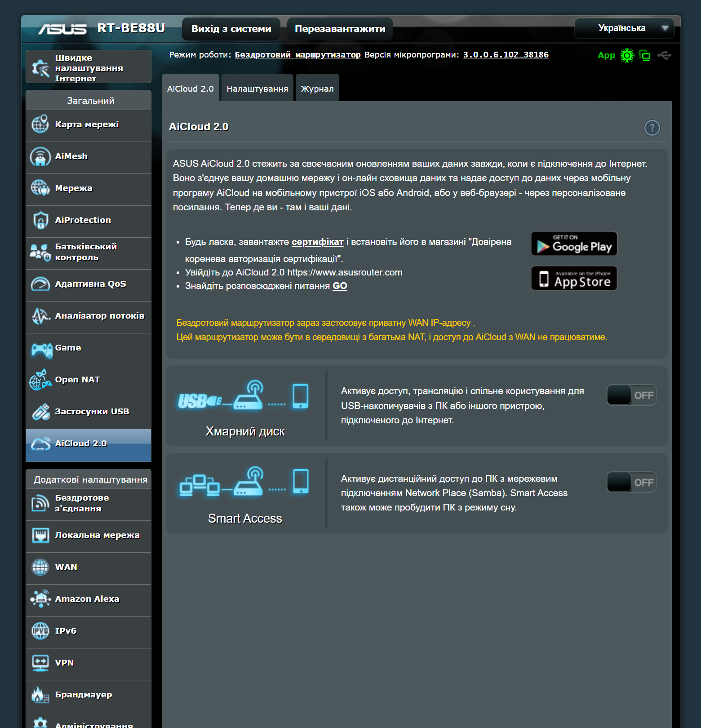Open the Amazon Alexa menu label
This screenshot has height=728, width=701.
click(x=87, y=599)
